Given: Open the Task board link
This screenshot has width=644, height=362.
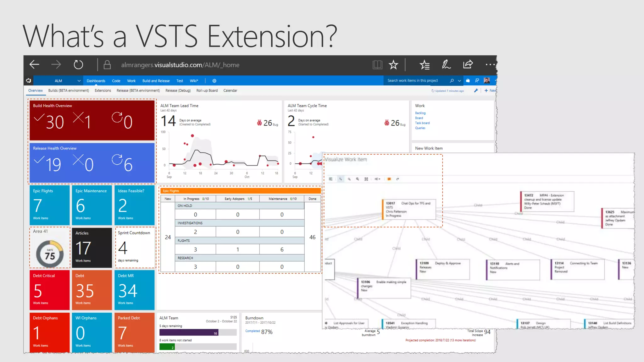Looking at the screenshot, I should click(422, 123).
